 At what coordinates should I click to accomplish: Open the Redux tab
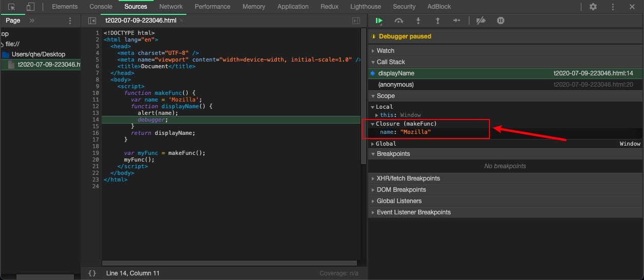pyautogui.click(x=329, y=7)
